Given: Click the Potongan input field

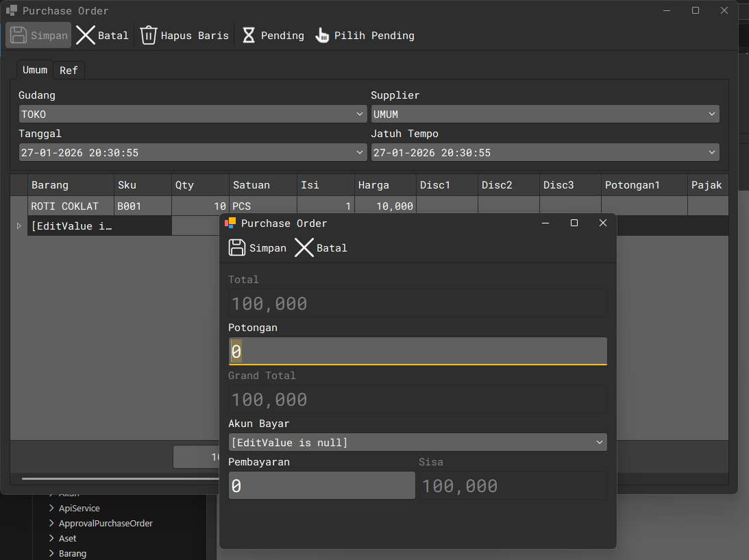Looking at the screenshot, I should 417,352.
